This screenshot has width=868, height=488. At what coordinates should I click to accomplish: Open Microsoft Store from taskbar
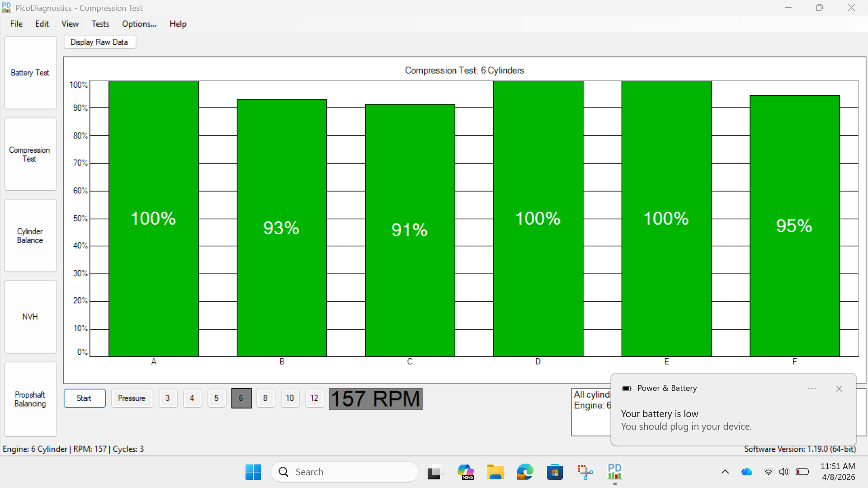pos(555,472)
